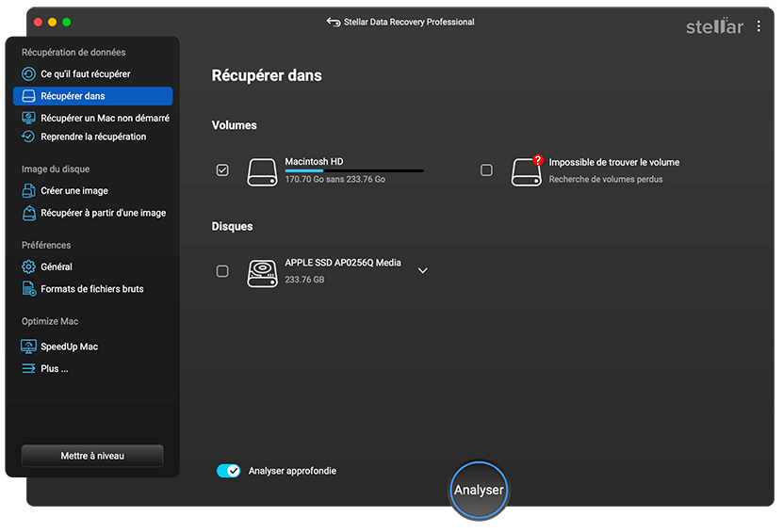This screenshot has height=532, width=783.
Task: Open Général preferences
Action: [x=57, y=266]
